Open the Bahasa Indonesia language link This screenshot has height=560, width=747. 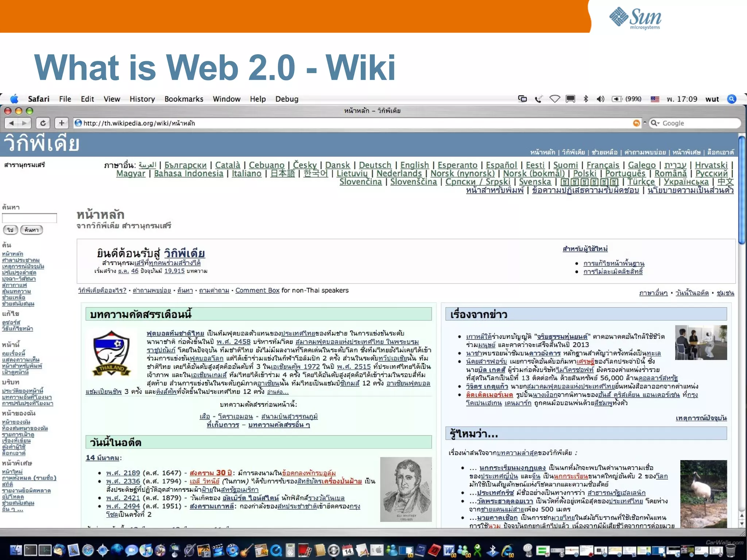tap(189, 174)
